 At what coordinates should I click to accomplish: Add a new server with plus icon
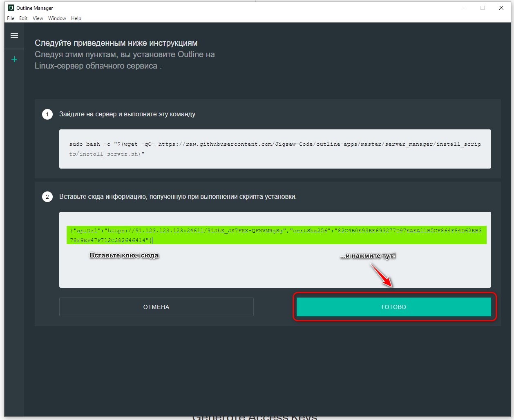coord(14,60)
